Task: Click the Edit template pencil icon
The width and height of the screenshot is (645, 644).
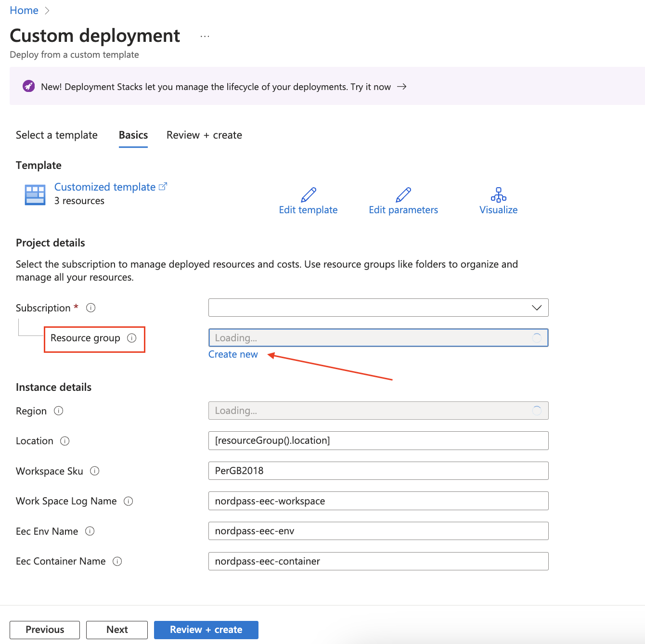Action: pos(309,194)
